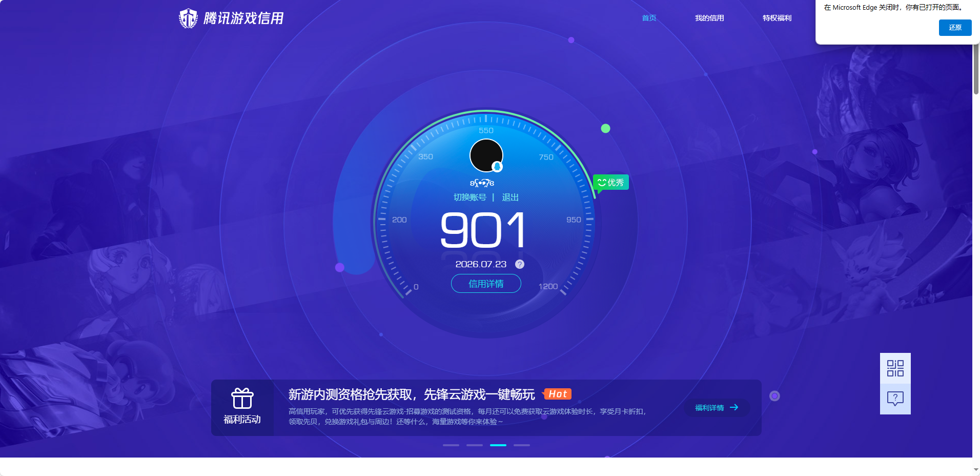Open the QR code icon on right sidebar
The width and height of the screenshot is (980, 476).
point(895,368)
